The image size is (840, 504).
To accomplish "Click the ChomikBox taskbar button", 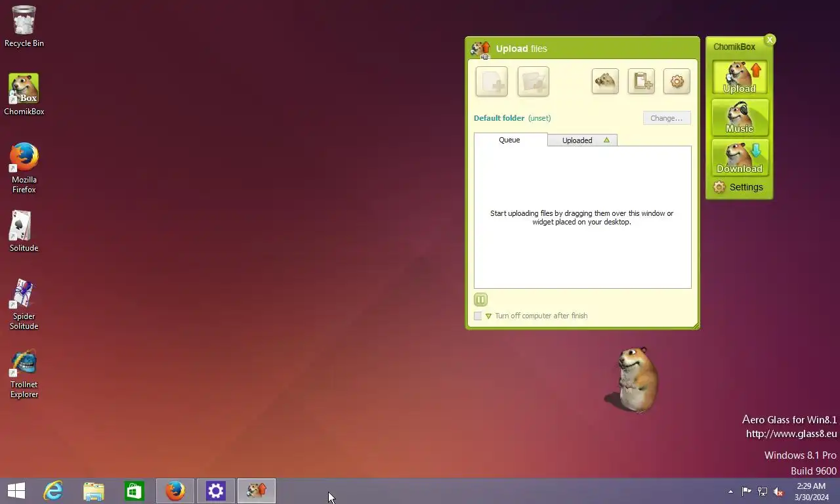I will (257, 491).
